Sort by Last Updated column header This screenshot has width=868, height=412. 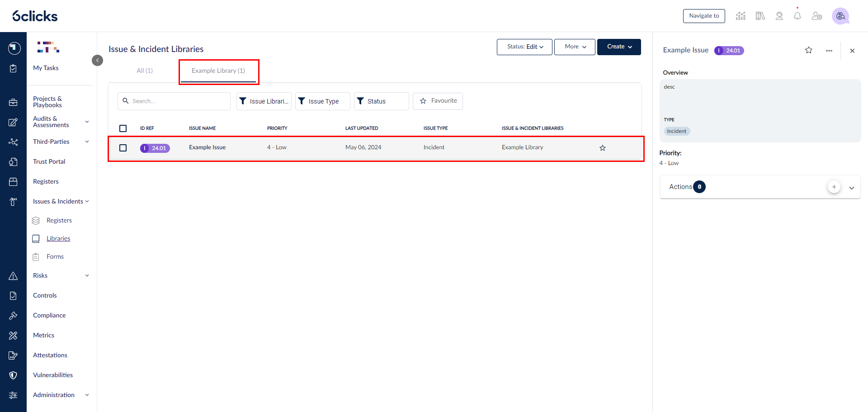pos(362,128)
